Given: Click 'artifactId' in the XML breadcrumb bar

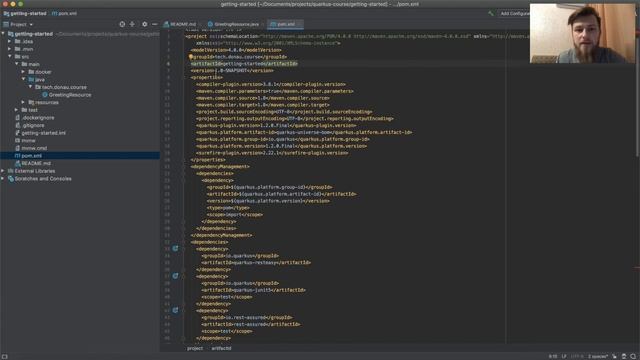Looking at the screenshot, I should (x=221, y=348).
